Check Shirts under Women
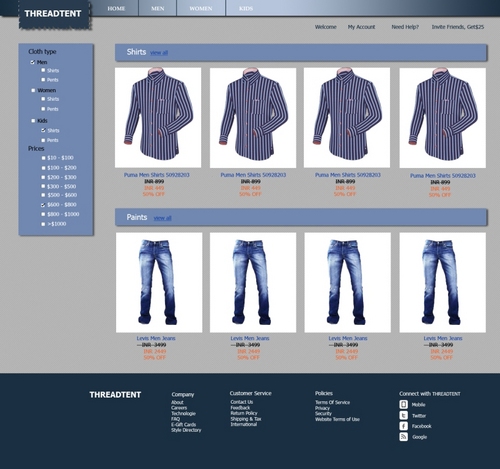The height and width of the screenshot is (469, 500). [x=43, y=99]
